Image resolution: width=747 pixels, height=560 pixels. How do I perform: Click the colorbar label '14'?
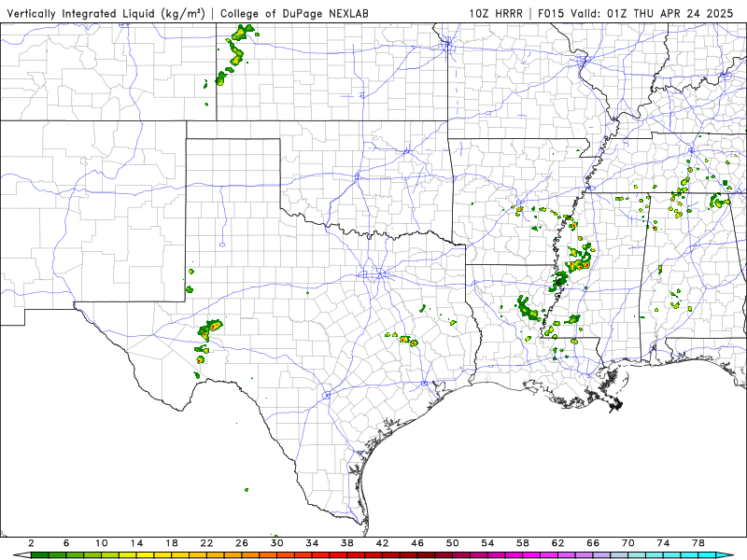[136, 543]
